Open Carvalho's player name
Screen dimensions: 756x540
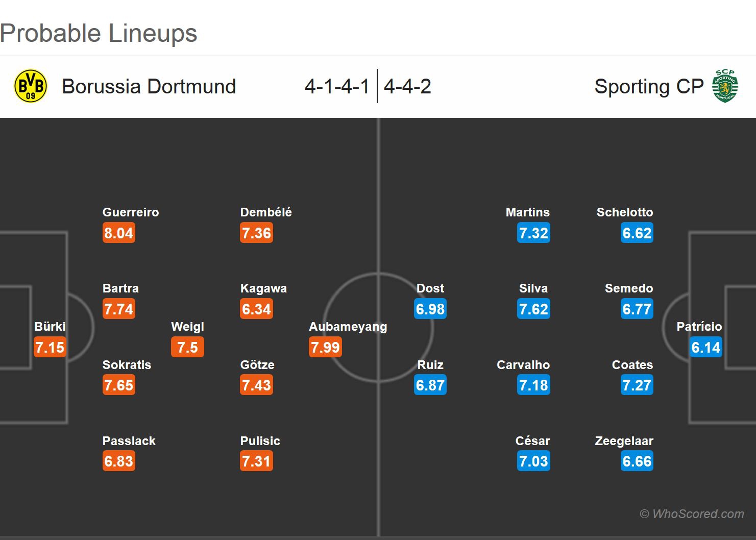click(523, 365)
